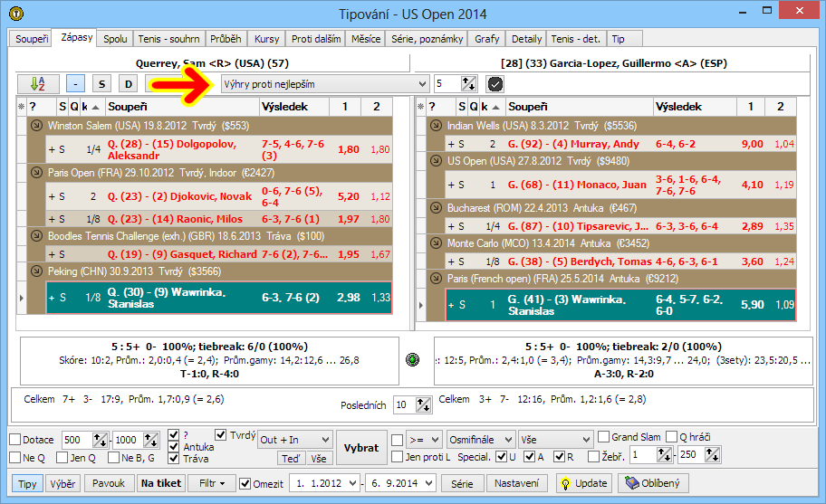Open the Out + In dropdown

tap(295, 440)
